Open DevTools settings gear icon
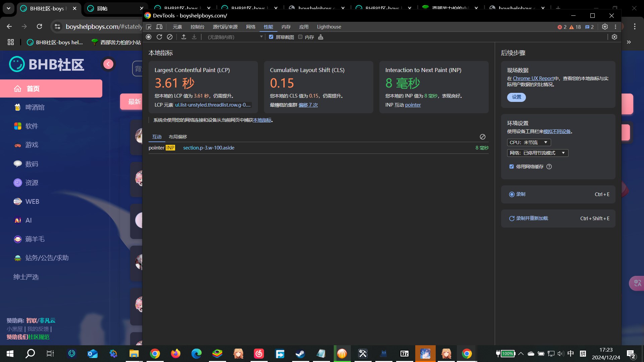 coord(605,27)
